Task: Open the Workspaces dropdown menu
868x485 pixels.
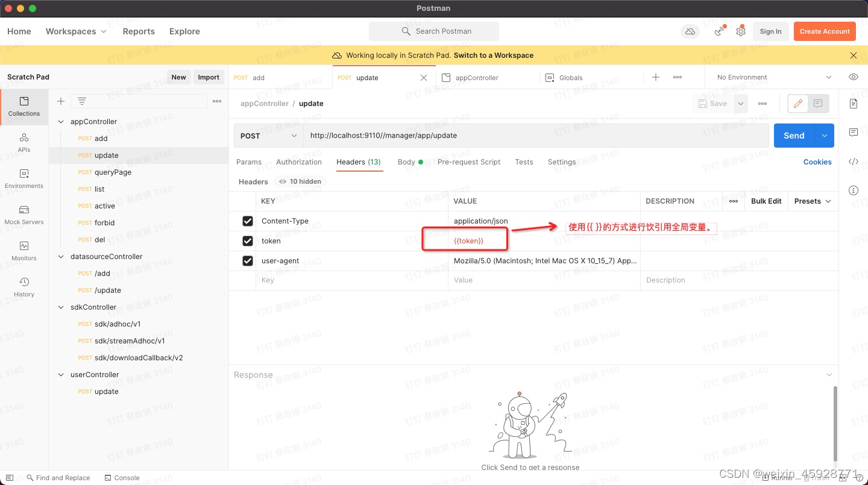Action: click(76, 31)
